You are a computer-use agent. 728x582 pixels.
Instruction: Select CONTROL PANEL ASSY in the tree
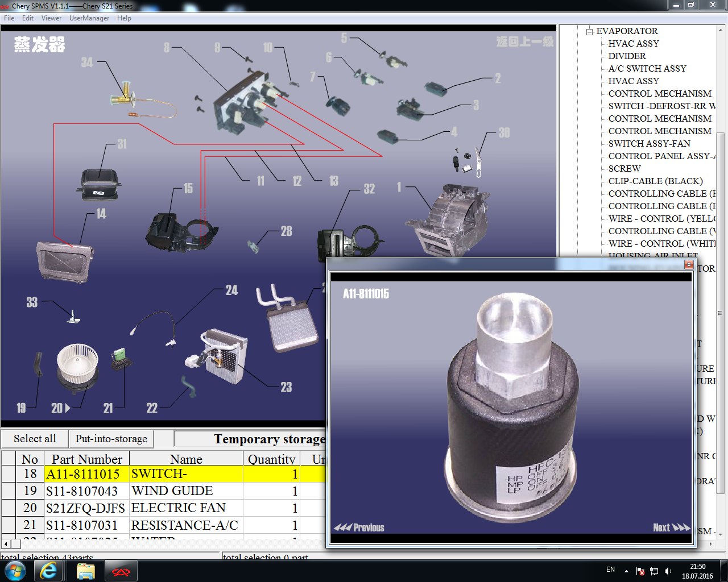click(661, 156)
